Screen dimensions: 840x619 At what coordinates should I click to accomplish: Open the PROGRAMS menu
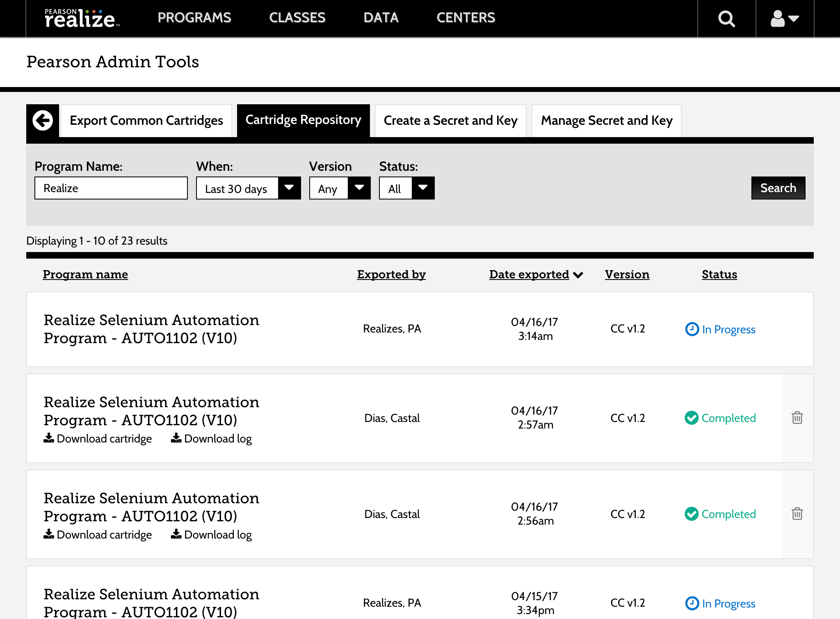[x=194, y=18]
